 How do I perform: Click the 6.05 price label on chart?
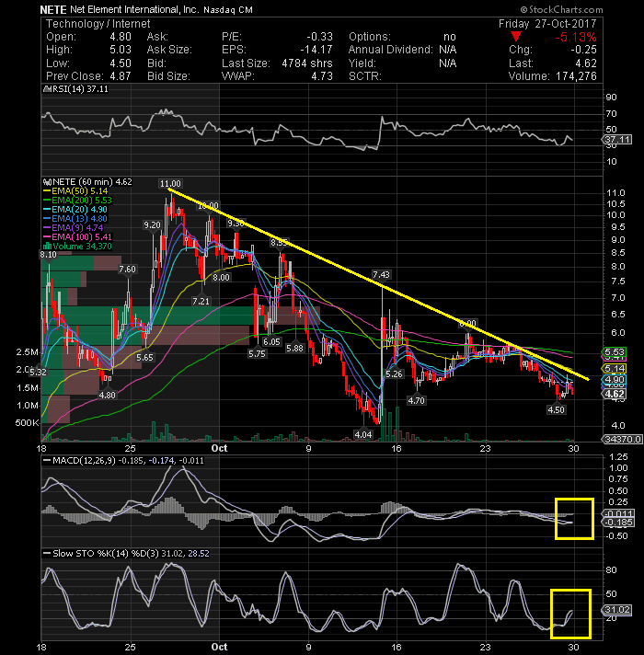(x=271, y=341)
